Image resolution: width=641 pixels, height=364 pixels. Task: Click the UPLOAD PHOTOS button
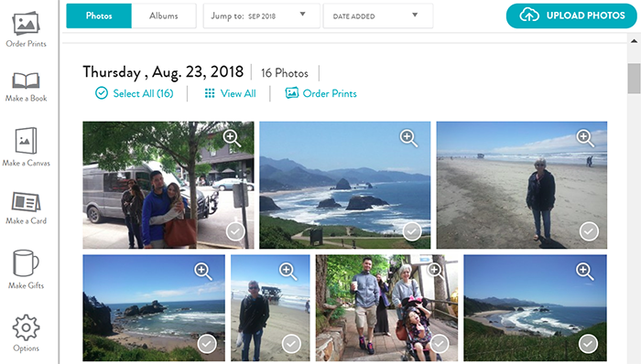pos(571,16)
